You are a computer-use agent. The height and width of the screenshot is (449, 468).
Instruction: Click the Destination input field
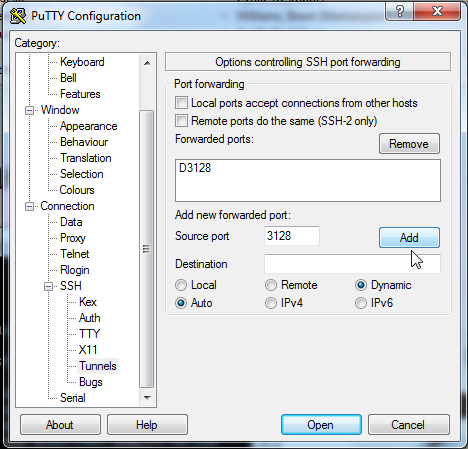click(x=352, y=264)
